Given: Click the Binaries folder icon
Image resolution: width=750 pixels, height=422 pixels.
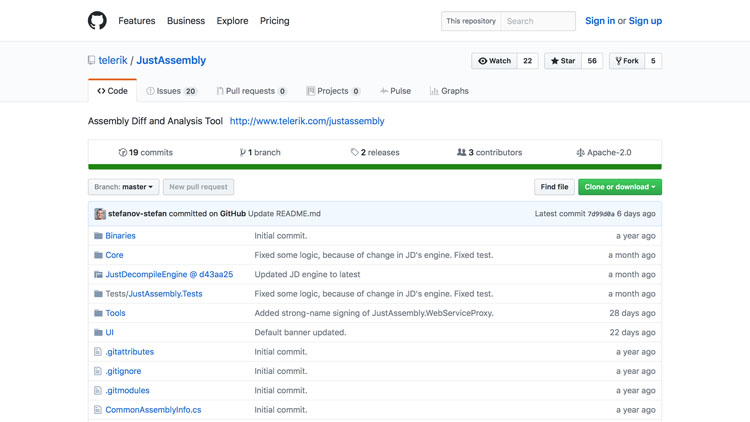Looking at the screenshot, I should (99, 235).
